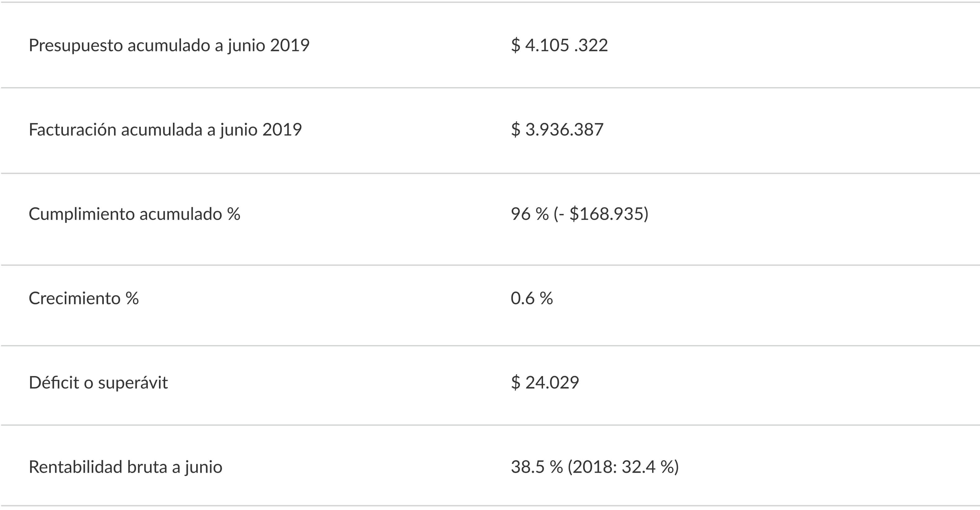Click the word 'Crecimiento' in fourth row
Viewport: 980px width, 510px height.
(x=75, y=298)
